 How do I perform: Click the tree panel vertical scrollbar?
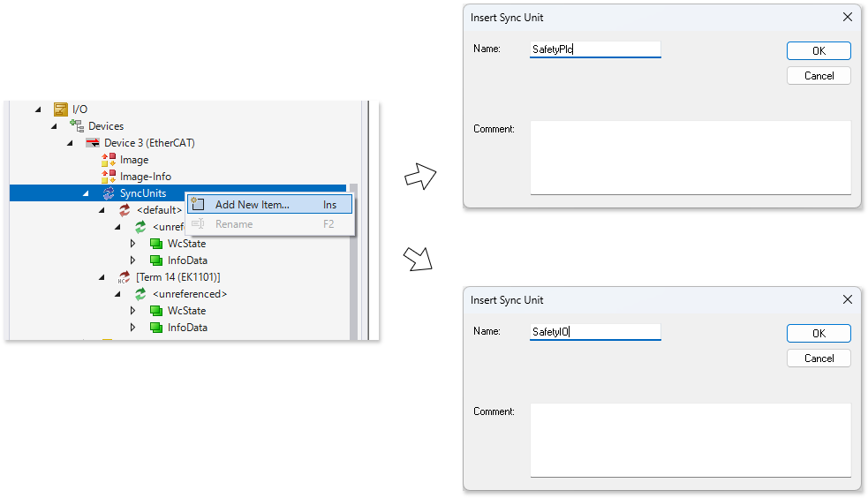click(353, 265)
